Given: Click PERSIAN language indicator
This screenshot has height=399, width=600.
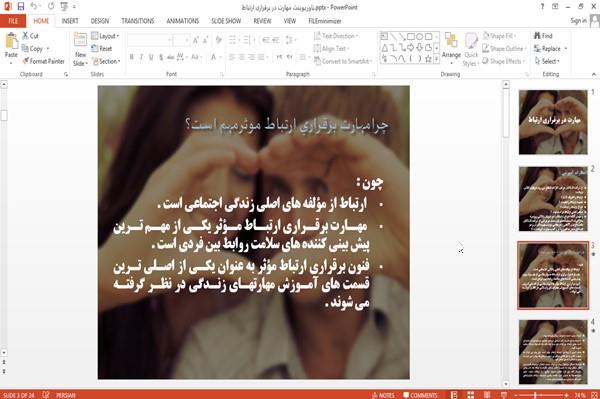Looking at the screenshot, I should [x=66, y=395].
